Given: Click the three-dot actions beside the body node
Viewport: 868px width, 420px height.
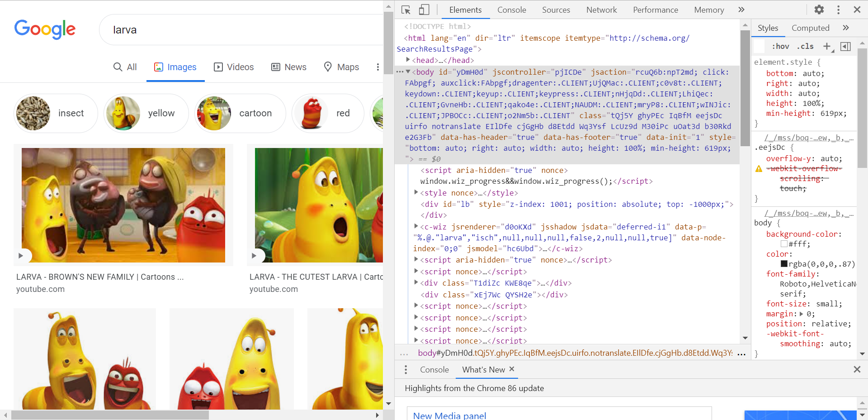Looking at the screenshot, I should 400,72.
